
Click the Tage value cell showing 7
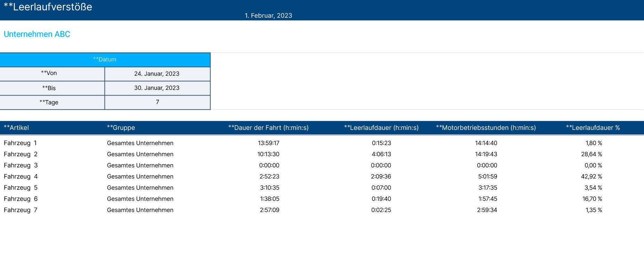click(x=157, y=102)
